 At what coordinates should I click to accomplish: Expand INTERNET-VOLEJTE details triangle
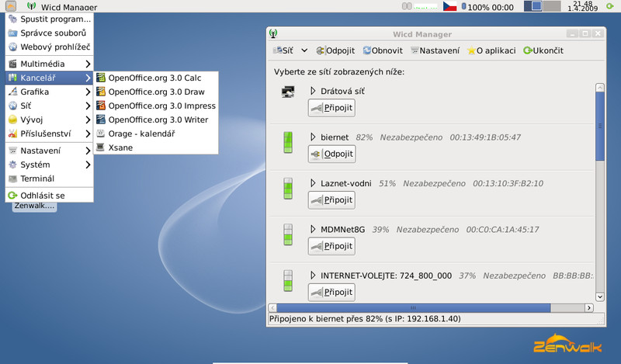(313, 276)
